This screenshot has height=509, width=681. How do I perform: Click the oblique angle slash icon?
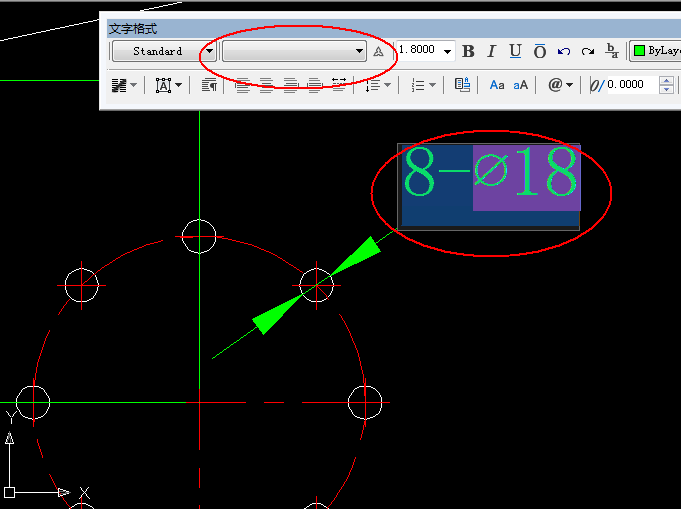(597, 85)
